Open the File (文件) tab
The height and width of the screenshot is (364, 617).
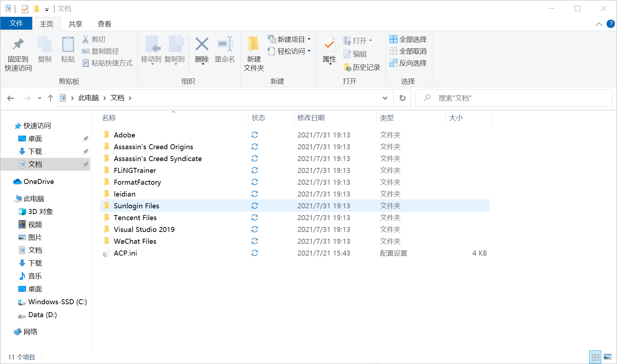click(16, 24)
